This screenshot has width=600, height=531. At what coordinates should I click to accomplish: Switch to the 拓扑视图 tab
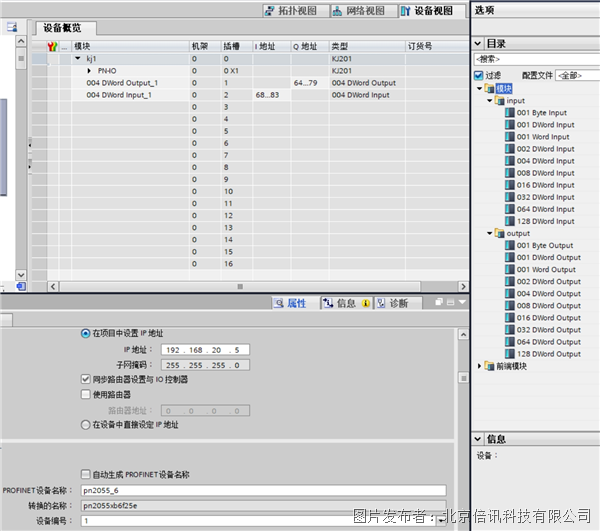pos(296,11)
